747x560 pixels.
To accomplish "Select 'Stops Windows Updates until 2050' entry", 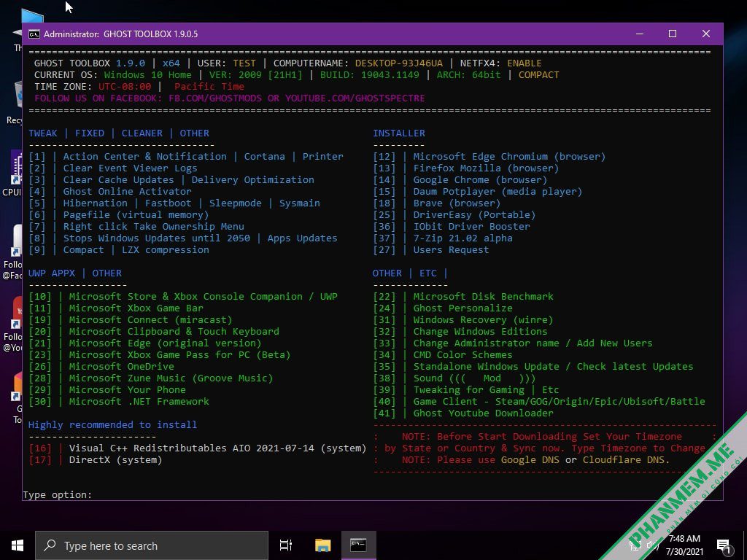I will pyautogui.click(x=183, y=238).
